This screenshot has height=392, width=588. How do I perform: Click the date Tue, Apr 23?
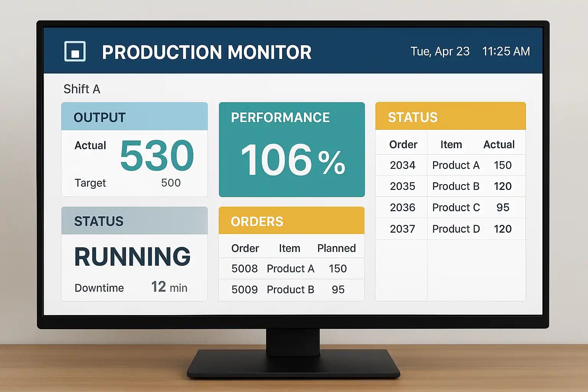[x=440, y=51]
